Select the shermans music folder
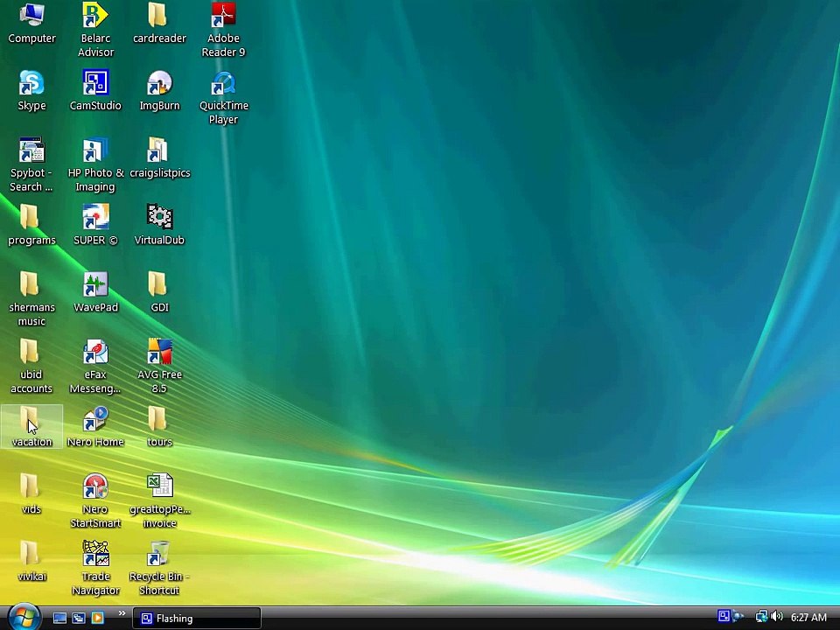The height and width of the screenshot is (630, 840). pyautogui.click(x=31, y=299)
